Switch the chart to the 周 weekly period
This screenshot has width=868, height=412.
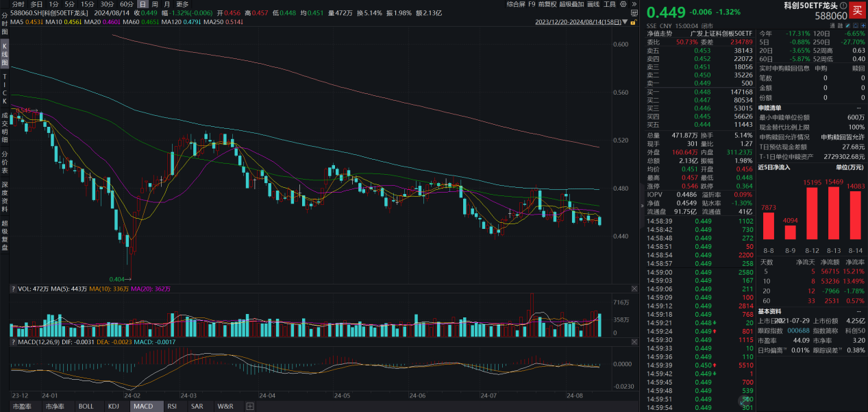(x=154, y=4)
